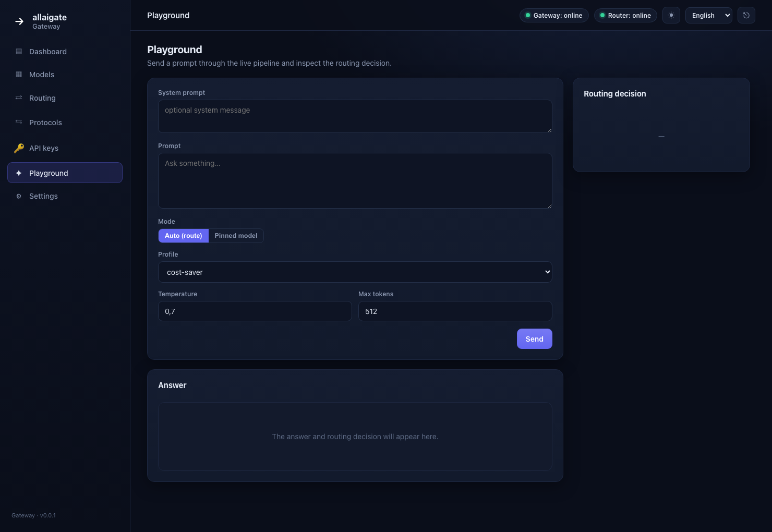Click the allaigate arrow logo icon
Viewport: 772px width, 532px height.
click(19, 21)
